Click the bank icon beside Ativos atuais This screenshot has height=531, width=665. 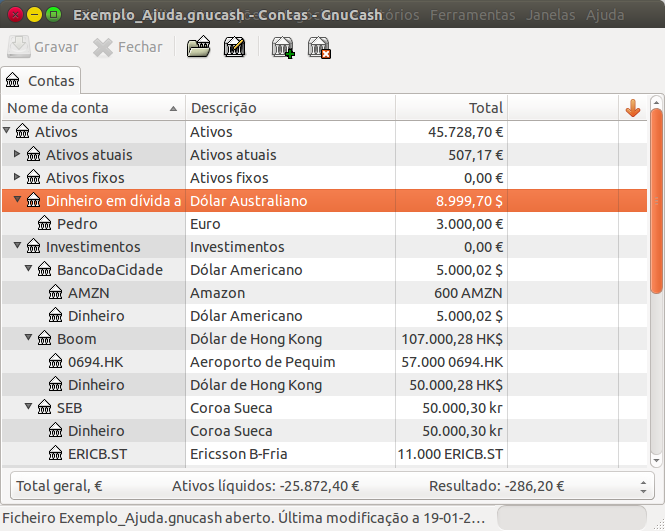34,154
